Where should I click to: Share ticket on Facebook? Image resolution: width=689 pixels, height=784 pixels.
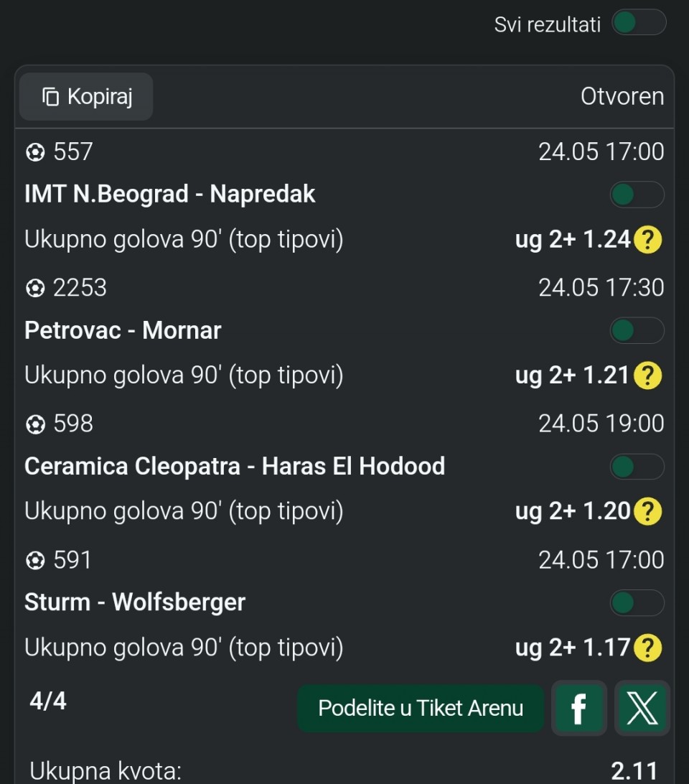click(x=579, y=708)
